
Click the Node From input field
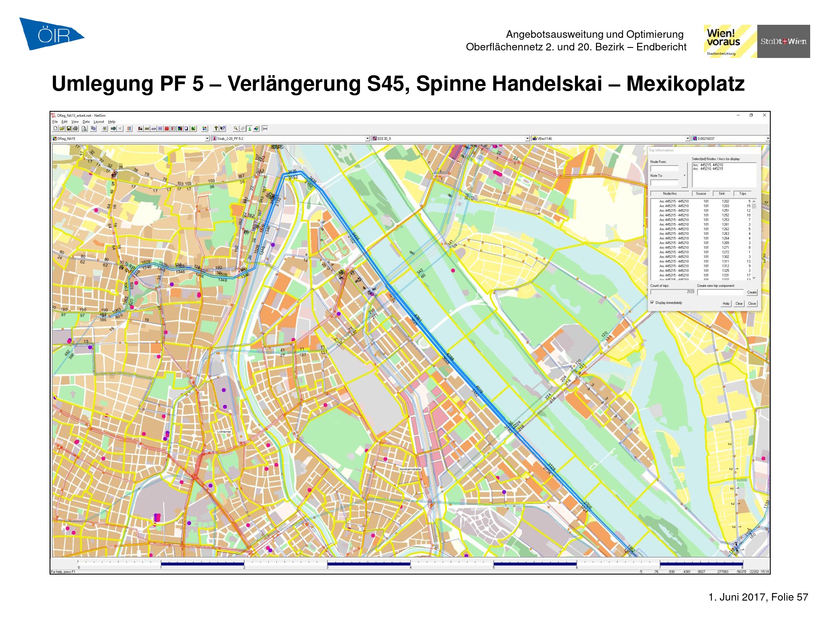pyautogui.click(x=664, y=168)
